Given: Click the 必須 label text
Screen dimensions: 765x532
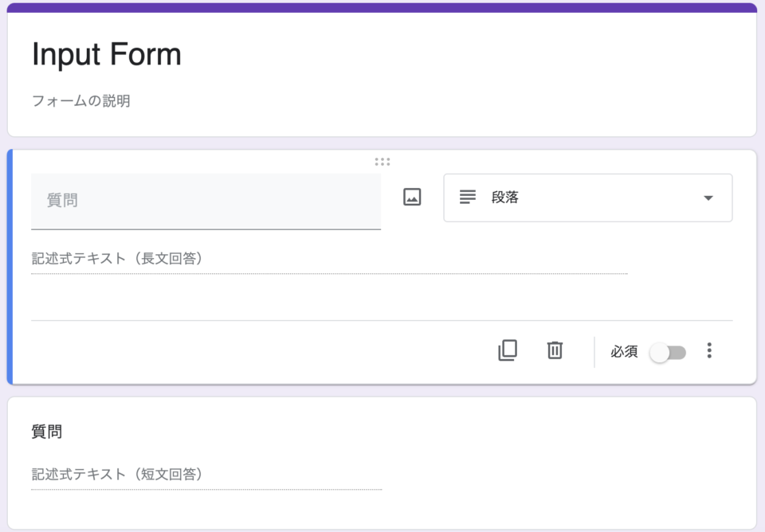Looking at the screenshot, I should point(624,351).
